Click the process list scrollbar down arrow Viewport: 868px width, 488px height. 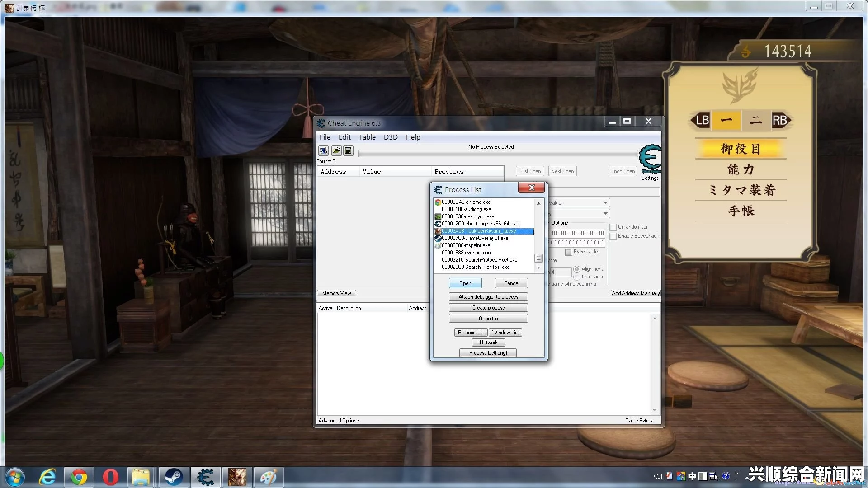click(538, 268)
